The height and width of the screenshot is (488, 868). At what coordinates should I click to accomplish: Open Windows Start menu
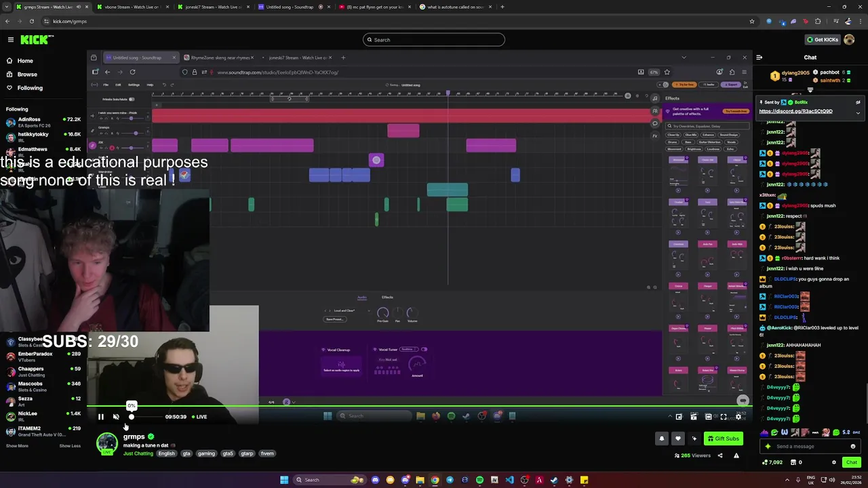point(284,480)
